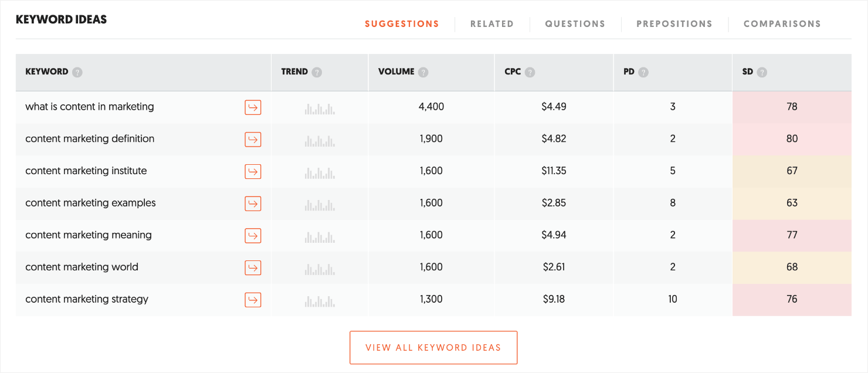The height and width of the screenshot is (373, 868).
Task: Select the arrow icon for "content marketing strategy"
Action: pyautogui.click(x=253, y=299)
